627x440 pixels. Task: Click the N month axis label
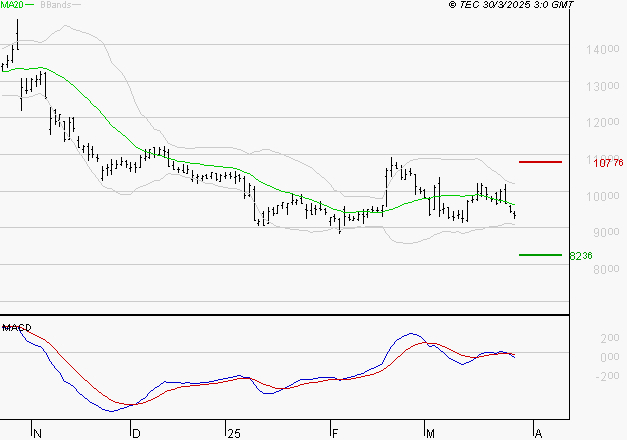(x=37, y=434)
